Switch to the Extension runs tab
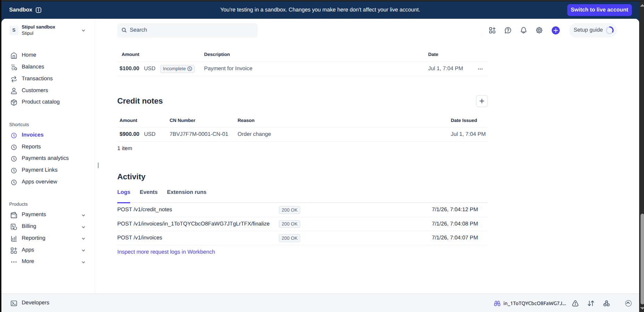This screenshot has width=644, height=312. 187,192
